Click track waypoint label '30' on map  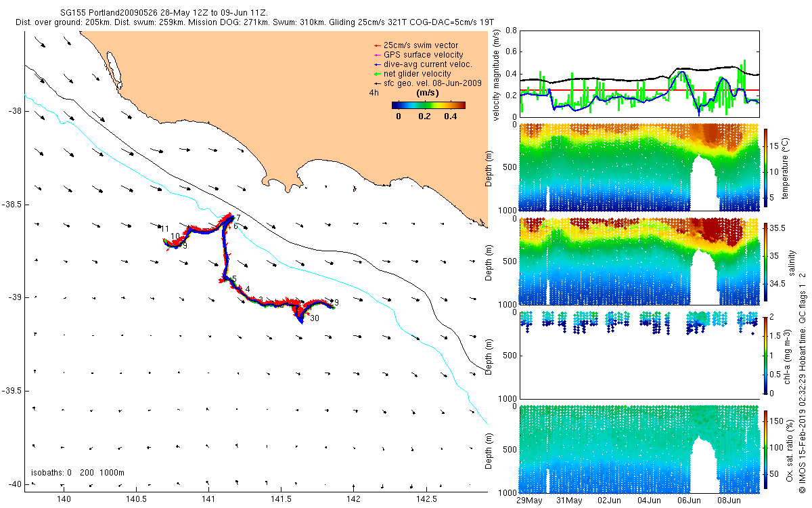click(315, 318)
